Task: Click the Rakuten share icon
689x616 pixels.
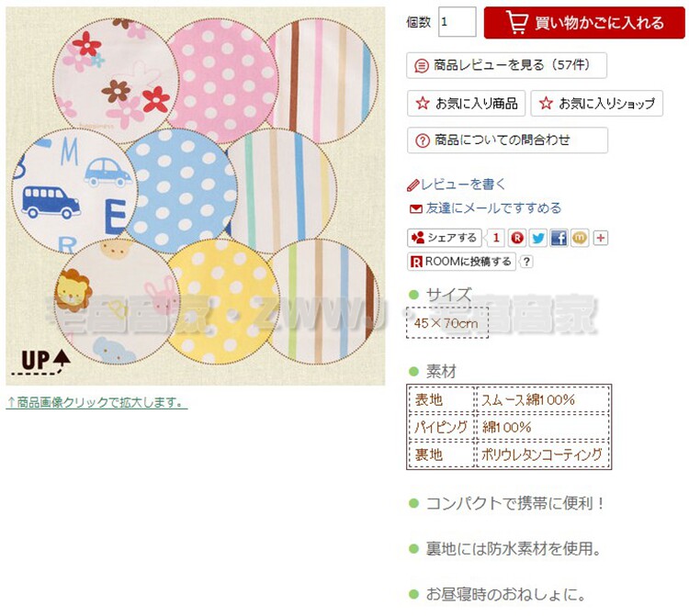Action: (517, 238)
